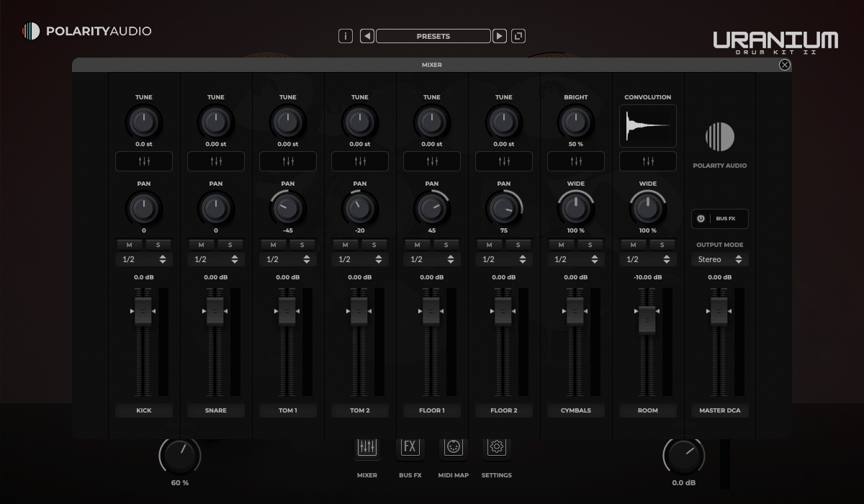Click the Tom 1 pan value -45
Viewport: 864px width, 504px height.
tap(288, 230)
